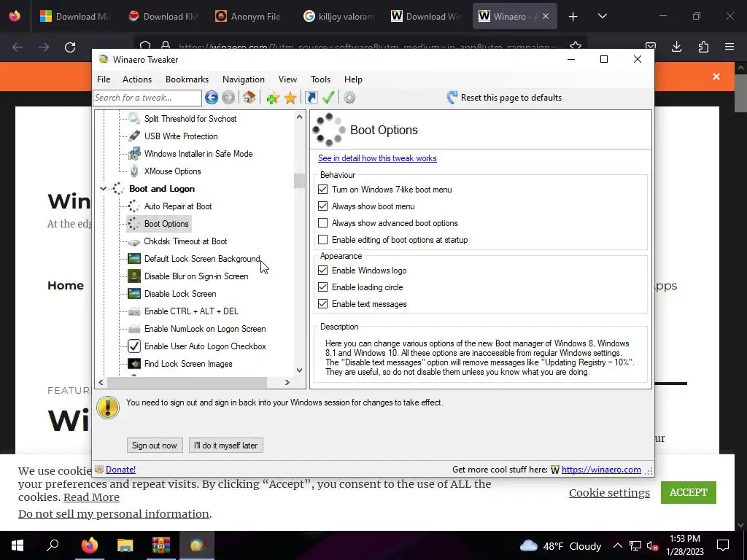Screen dimensions: 747x560
Task: Open the Actions menu
Action: 137,79
